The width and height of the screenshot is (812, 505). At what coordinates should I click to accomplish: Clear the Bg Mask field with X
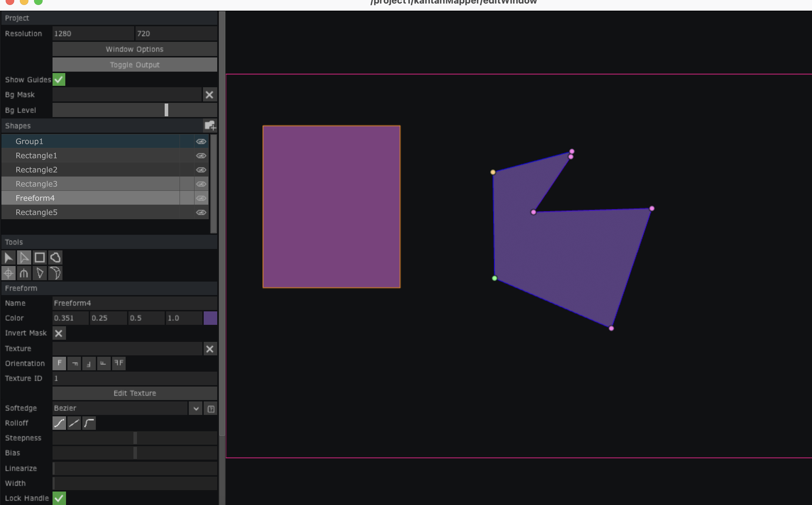(x=209, y=95)
